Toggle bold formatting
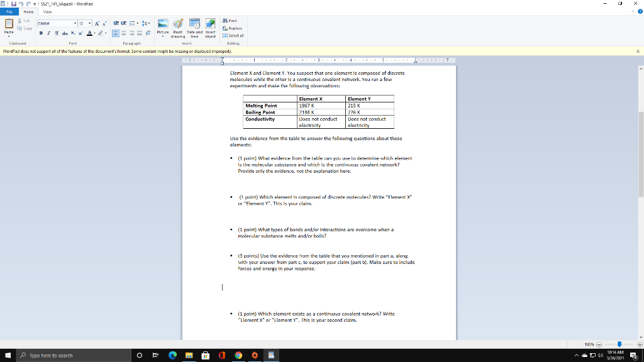The height and width of the screenshot is (362, 644). point(41,33)
